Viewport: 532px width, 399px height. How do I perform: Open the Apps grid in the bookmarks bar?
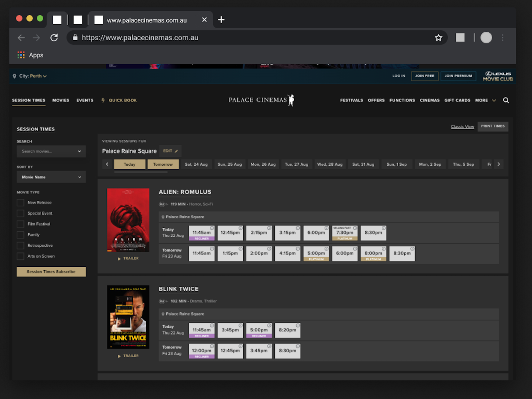pyautogui.click(x=21, y=55)
